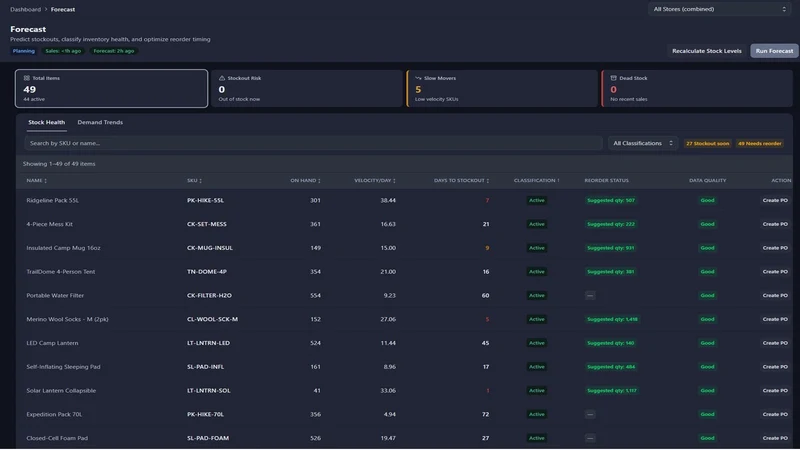Image resolution: width=800 pixels, height=450 pixels.
Task: Select the Slow Movers summary card
Action: [502, 88]
